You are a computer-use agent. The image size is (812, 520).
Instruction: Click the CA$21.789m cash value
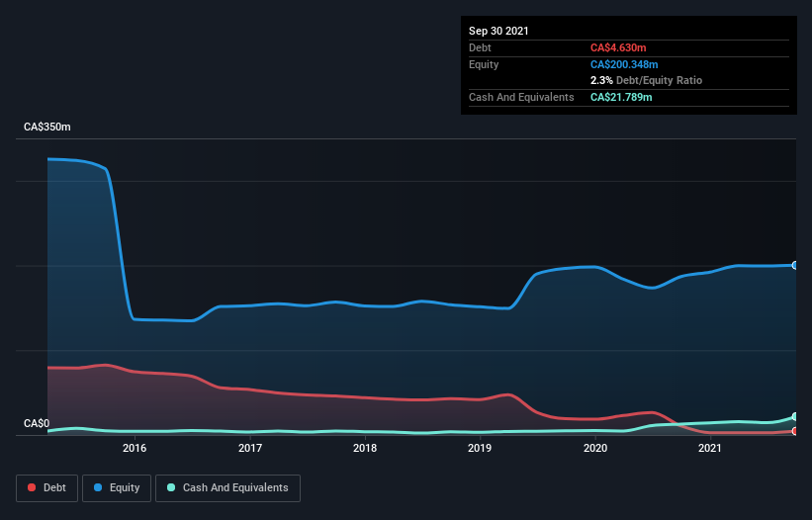coord(621,97)
